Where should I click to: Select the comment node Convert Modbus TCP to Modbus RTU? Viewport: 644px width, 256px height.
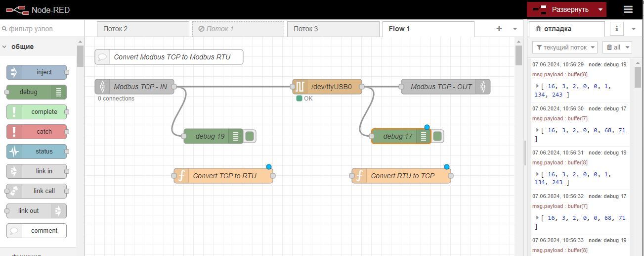click(169, 57)
